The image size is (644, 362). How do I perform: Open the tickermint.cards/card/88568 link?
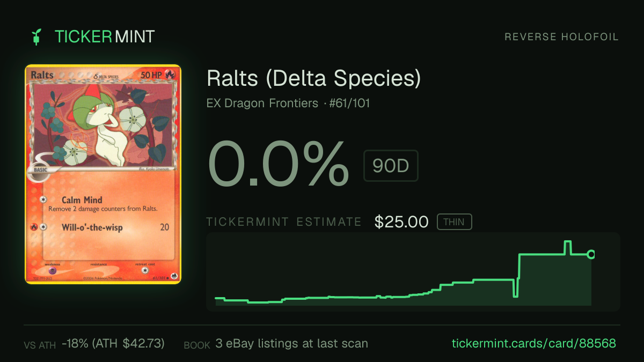click(534, 343)
